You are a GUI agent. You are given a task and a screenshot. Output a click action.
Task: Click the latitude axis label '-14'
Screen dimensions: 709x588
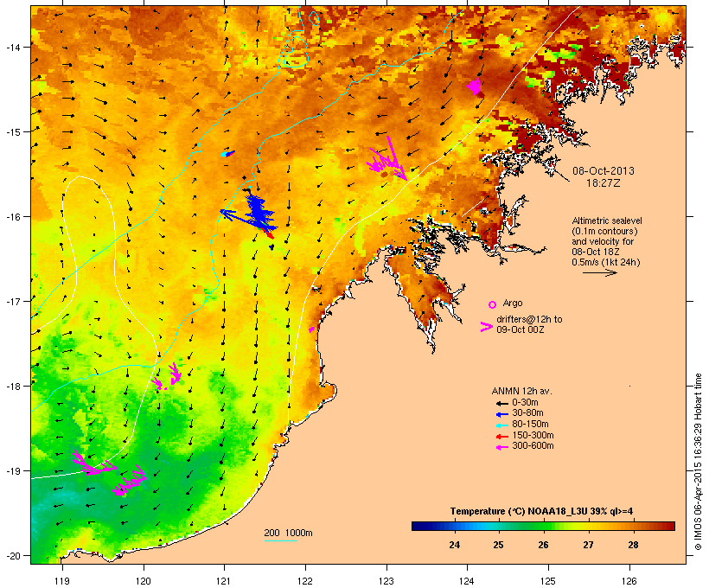pyautogui.click(x=13, y=48)
